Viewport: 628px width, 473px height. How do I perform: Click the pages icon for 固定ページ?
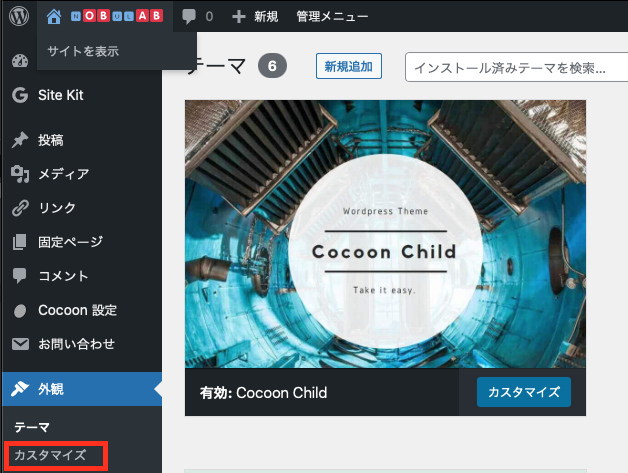coord(19,242)
